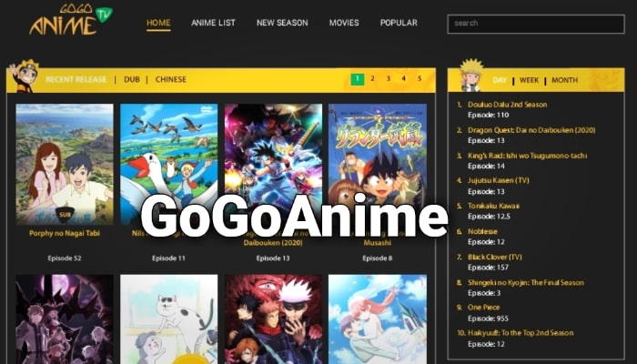The image size is (637, 364).
Task: Open the pink-haired girl sky poster
Action: pyautogui.click(x=378, y=319)
